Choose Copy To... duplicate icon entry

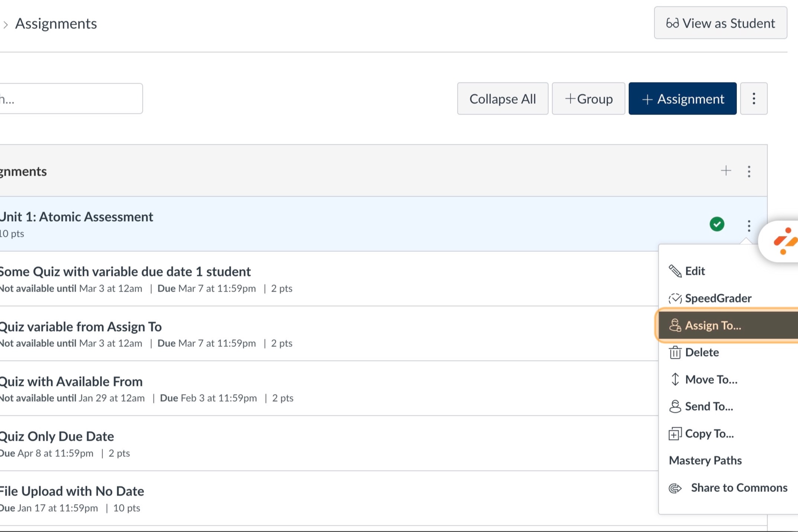(x=709, y=434)
